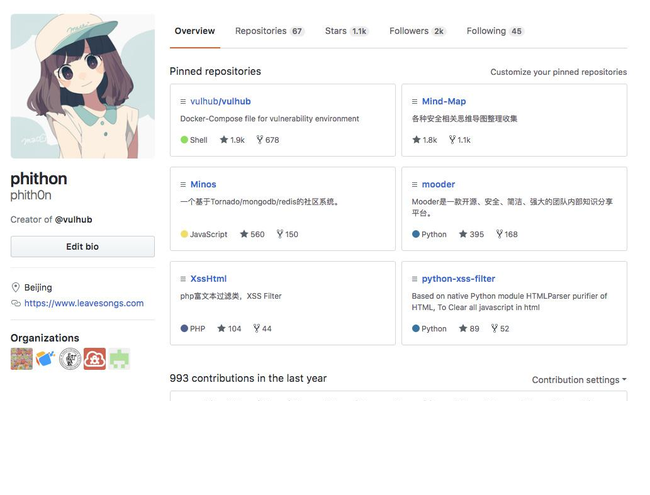Image resolution: width=650 pixels, height=495 pixels.
Task: Visit the leavesongs.com website link
Action: coord(84,303)
